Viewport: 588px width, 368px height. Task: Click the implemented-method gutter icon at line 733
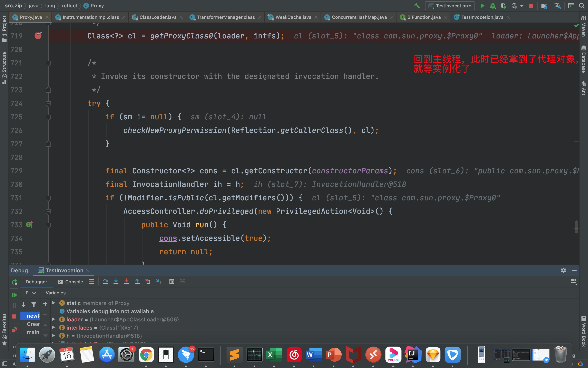(x=29, y=224)
